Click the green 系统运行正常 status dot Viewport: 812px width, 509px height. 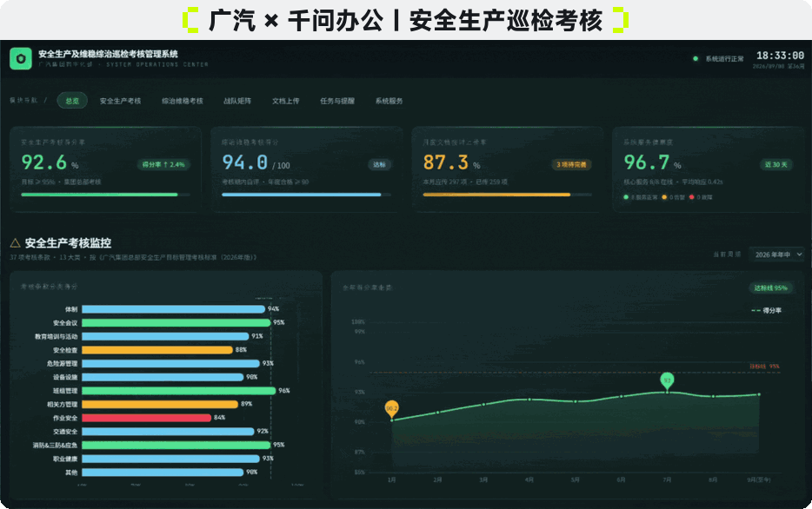696,58
